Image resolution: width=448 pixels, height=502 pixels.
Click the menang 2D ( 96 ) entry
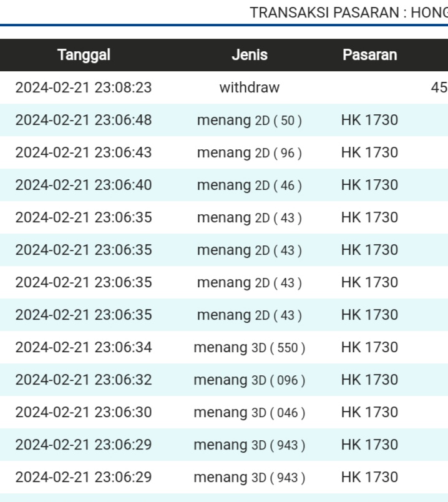pos(249,152)
